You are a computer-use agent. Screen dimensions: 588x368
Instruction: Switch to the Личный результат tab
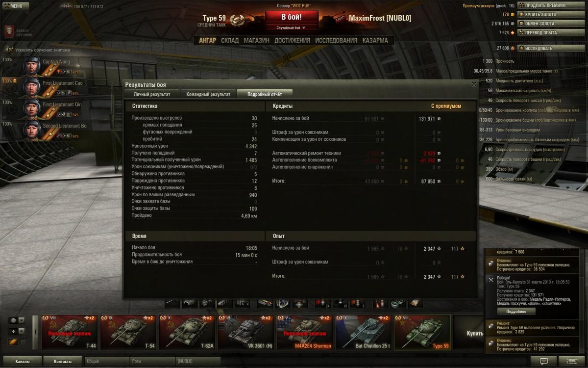click(152, 94)
